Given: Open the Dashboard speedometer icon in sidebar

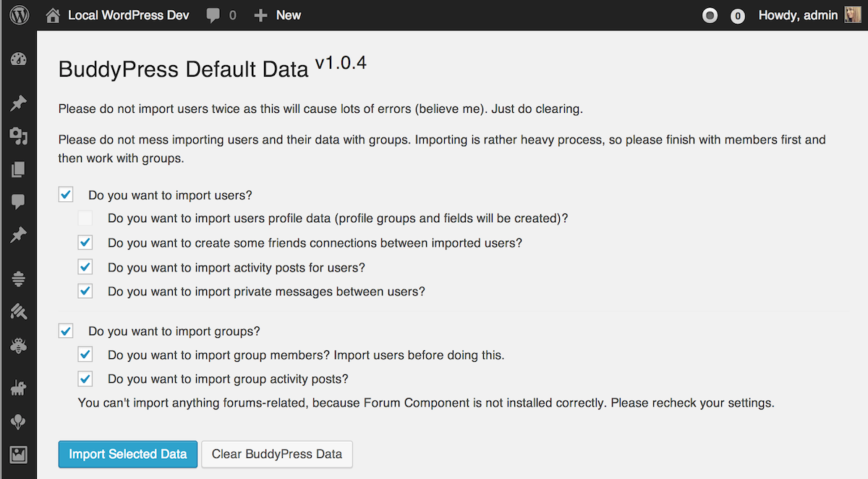Looking at the screenshot, I should pyautogui.click(x=19, y=60).
